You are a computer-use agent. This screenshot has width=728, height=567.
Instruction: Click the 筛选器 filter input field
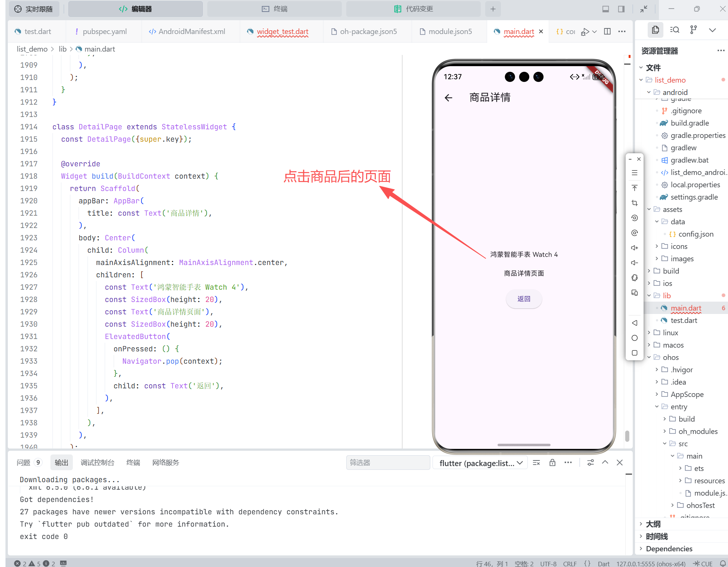point(388,463)
